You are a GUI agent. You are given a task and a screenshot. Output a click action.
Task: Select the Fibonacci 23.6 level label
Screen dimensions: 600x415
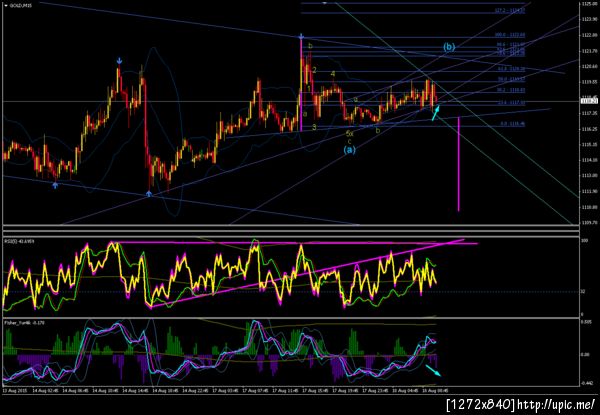[x=511, y=103]
